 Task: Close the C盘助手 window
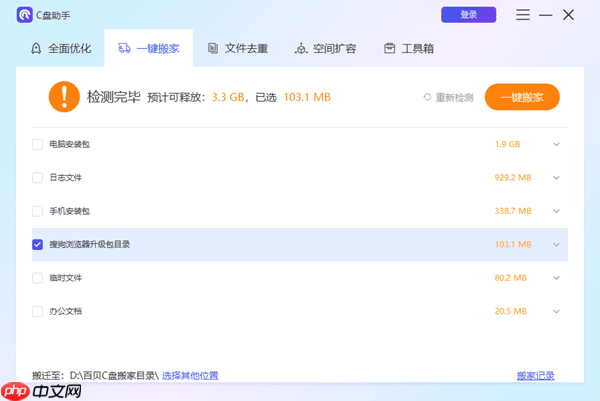569,15
